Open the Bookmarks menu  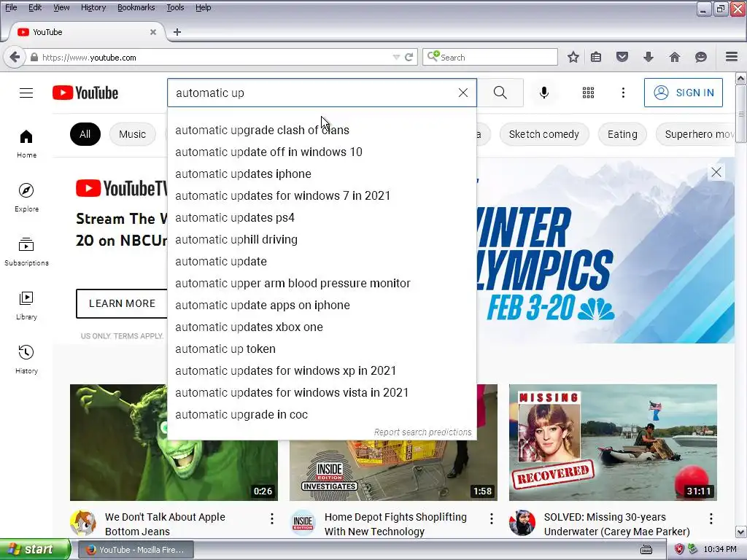point(136,7)
